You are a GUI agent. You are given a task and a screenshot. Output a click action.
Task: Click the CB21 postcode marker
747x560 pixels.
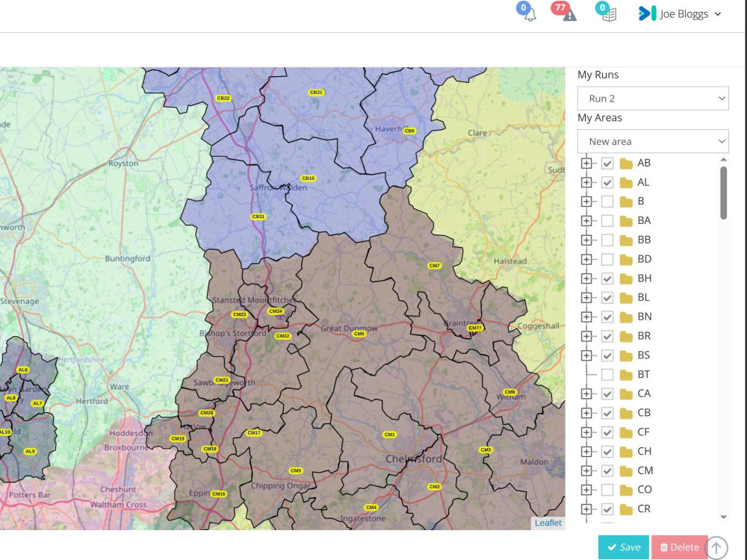point(316,93)
